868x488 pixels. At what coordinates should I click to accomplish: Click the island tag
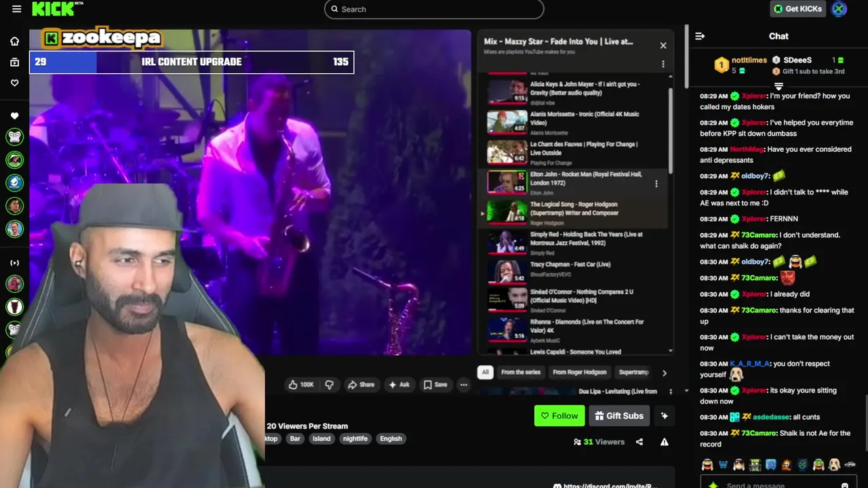coord(321,439)
